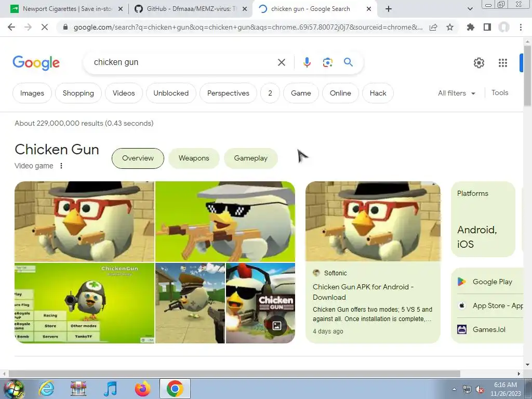This screenshot has width=532, height=399.
Task: Go back to the previous page
Action: click(x=11, y=27)
